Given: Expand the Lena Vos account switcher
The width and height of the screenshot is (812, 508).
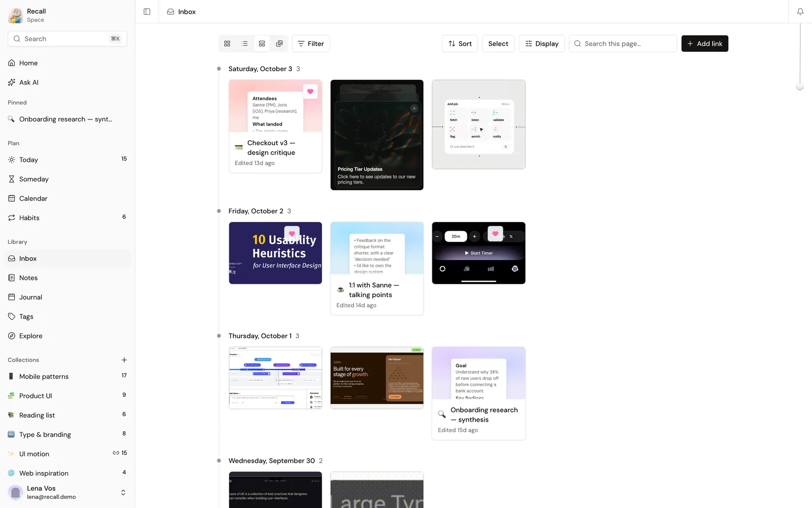Looking at the screenshot, I should click(123, 492).
